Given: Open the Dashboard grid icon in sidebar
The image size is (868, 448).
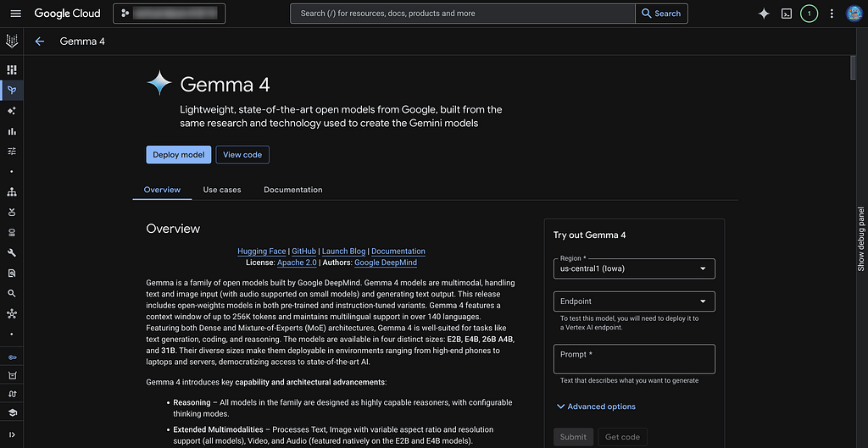Looking at the screenshot, I should [12, 69].
